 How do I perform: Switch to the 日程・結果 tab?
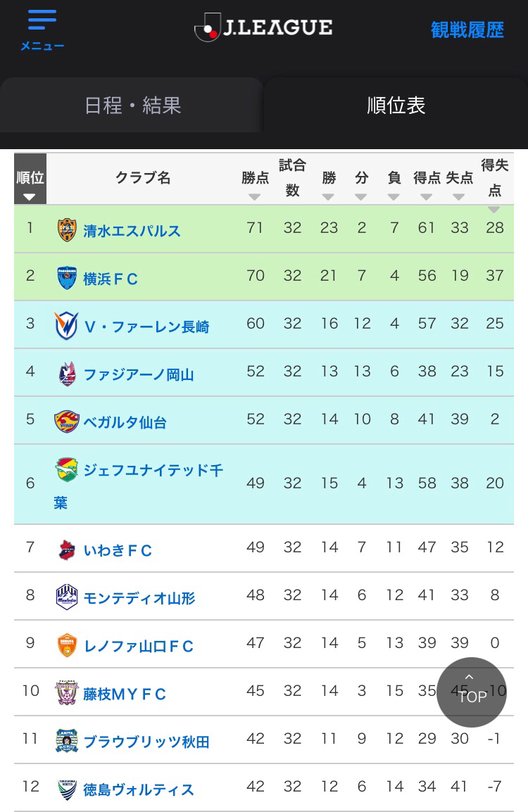(x=132, y=106)
